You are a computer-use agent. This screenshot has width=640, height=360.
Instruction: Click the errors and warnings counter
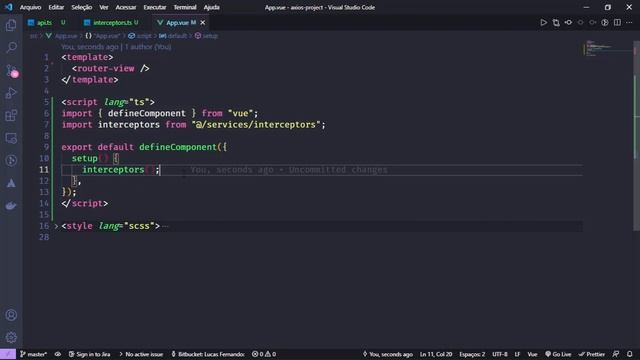(264, 354)
